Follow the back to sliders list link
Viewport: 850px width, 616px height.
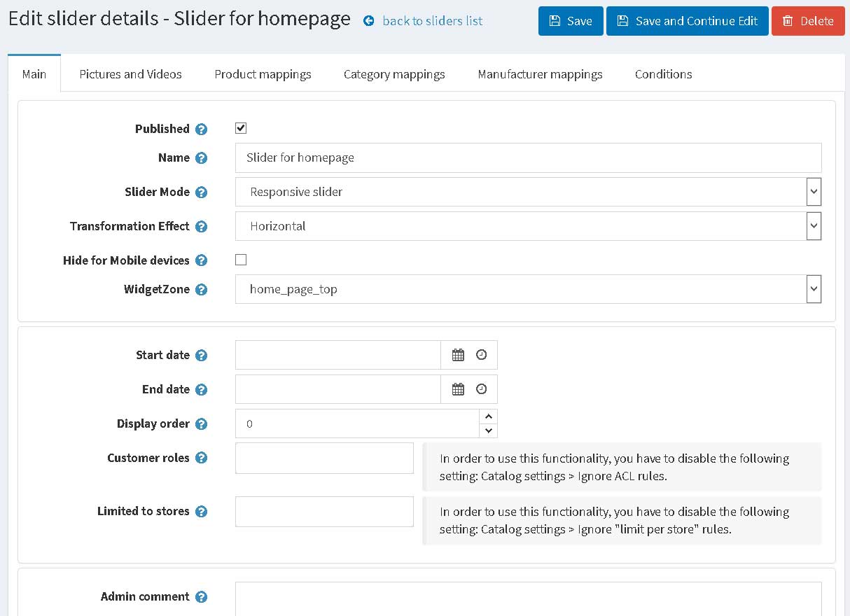click(432, 21)
